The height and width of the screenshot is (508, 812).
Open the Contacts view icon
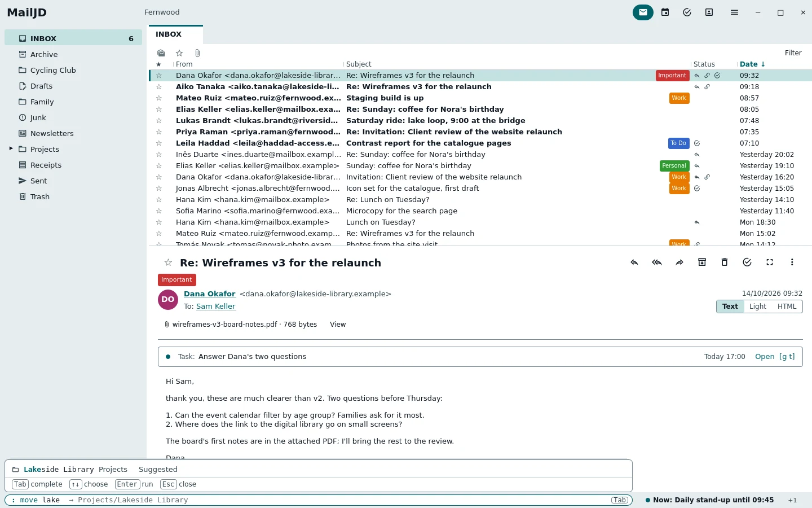709,12
